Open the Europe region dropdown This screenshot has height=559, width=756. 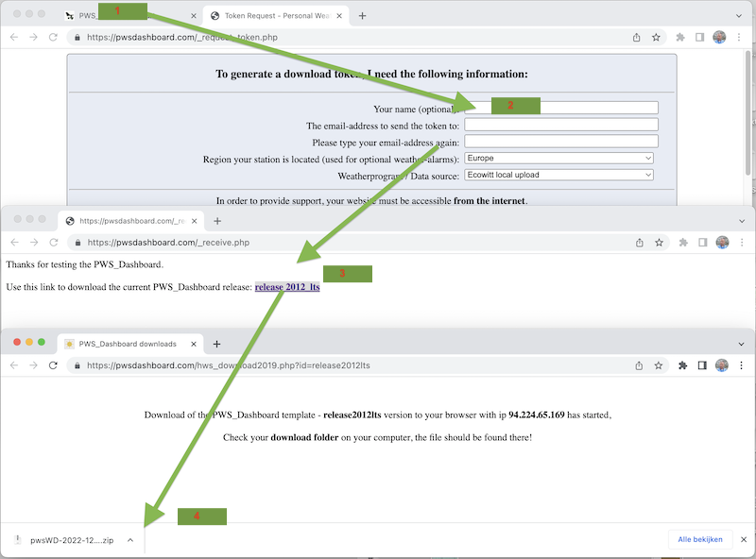point(559,158)
